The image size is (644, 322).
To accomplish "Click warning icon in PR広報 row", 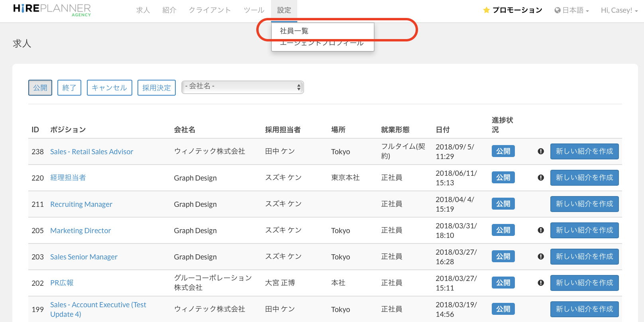I will [541, 283].
